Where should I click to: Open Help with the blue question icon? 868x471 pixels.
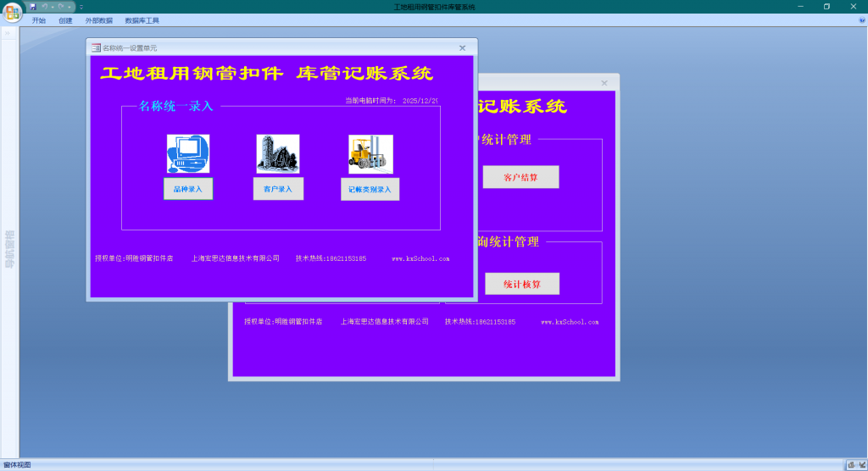coord(861,19)
